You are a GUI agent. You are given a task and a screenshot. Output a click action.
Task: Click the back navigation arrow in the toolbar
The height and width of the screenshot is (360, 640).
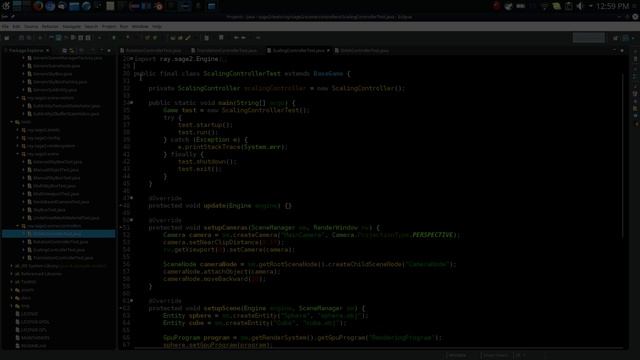[236, 38]
